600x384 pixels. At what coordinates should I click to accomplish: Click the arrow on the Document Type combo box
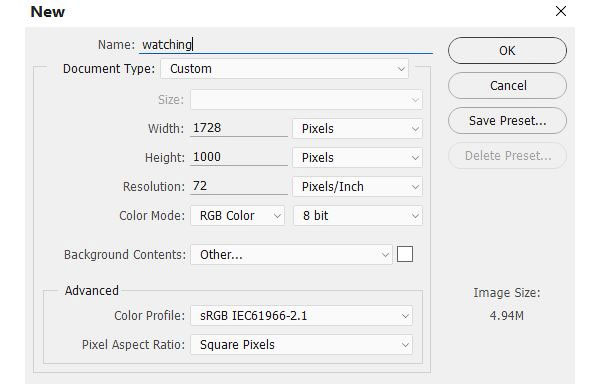pos(401,69)
